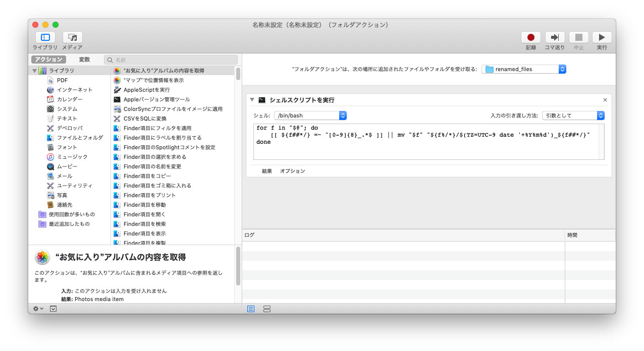Toggle the Library panel button
The image size is (644, 351).
coord(45,37)
